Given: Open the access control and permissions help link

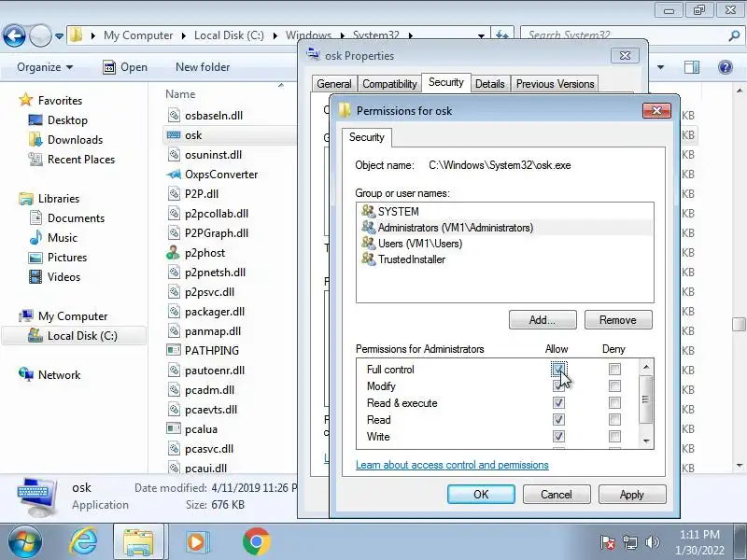Looking at the screenshot, I should click(452, 465).
